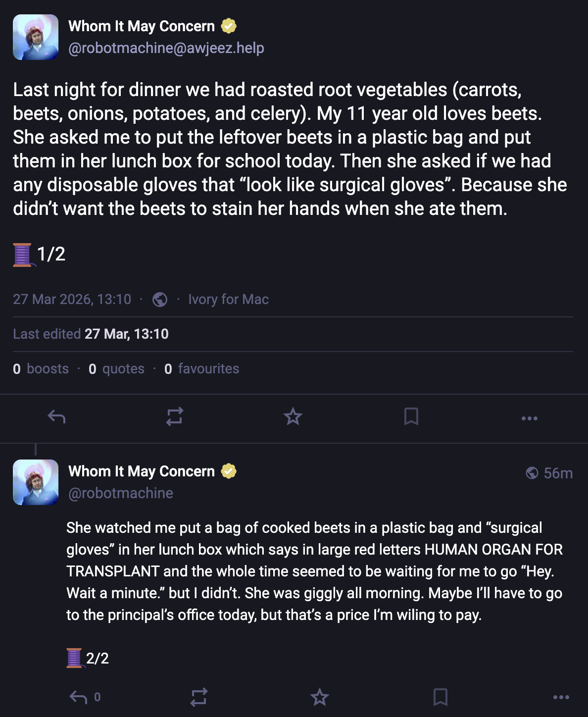View favourites count list
The image size is (588, 717).
(x=202, y=369)
